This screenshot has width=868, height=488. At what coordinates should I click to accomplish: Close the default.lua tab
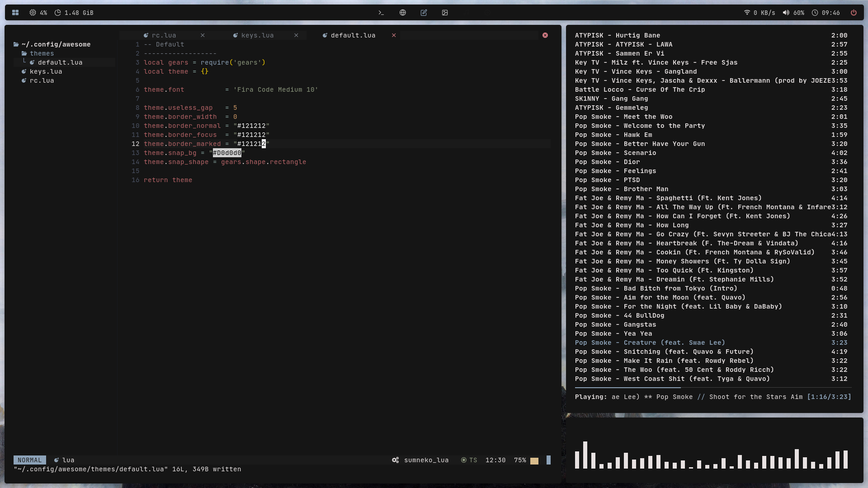pyautogui.click(x=394, y=35)
